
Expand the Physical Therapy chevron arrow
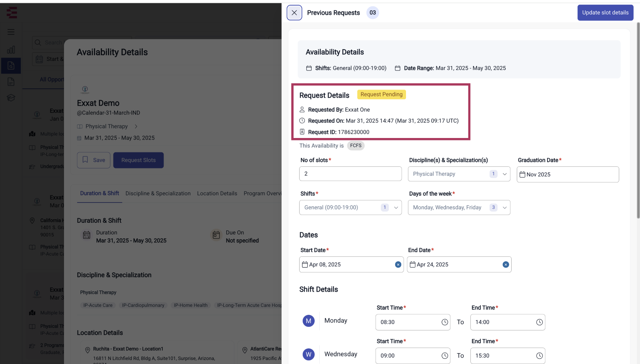point(136,126)
